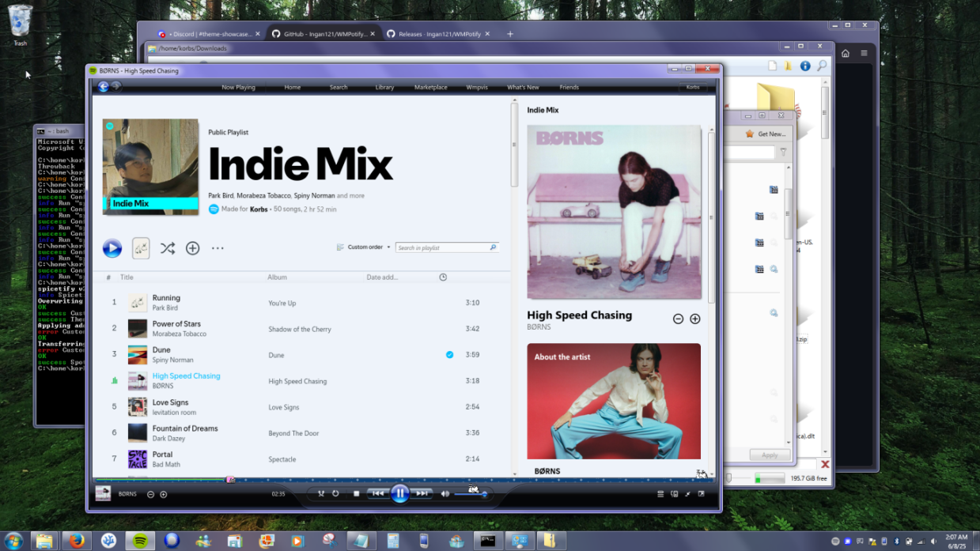The image size is (980, 551).
Task: Toggle repeat in the player bar
Action: click(335, 494)
